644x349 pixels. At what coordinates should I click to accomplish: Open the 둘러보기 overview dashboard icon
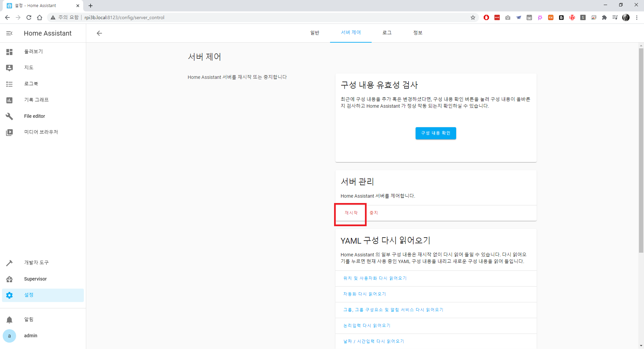9,52
